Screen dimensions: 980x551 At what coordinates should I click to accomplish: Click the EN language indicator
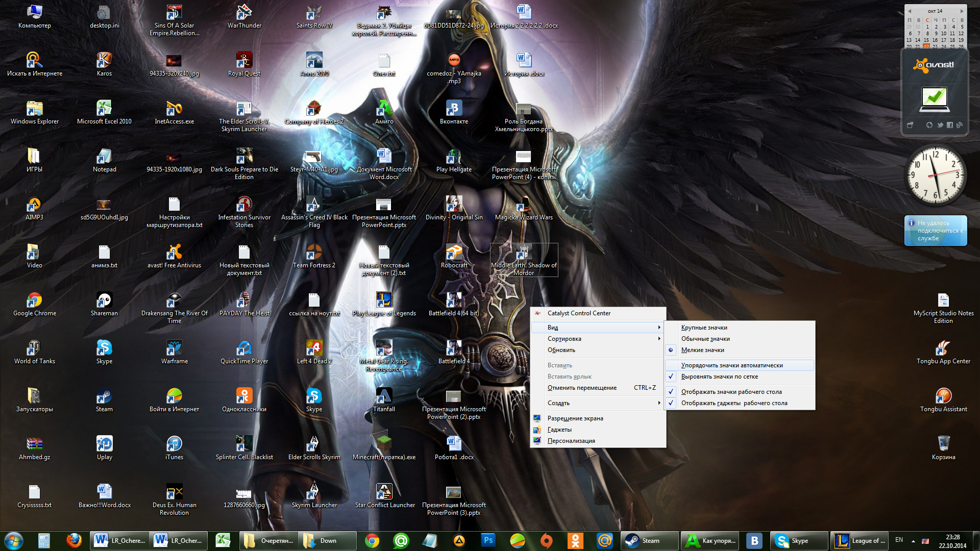click(899, 540)
